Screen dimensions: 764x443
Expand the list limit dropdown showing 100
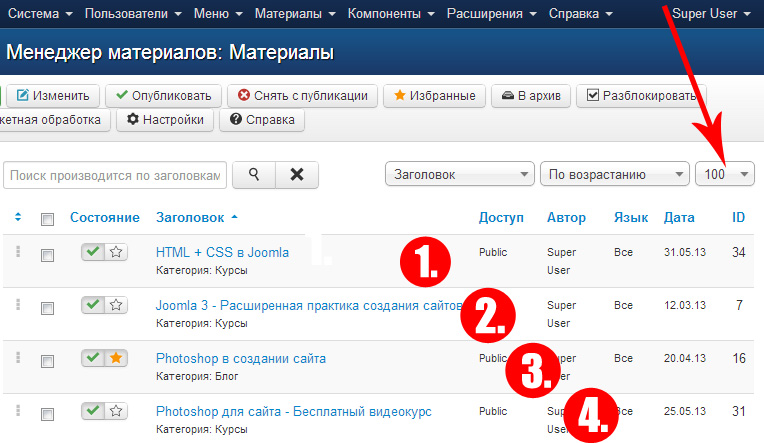click(725, 174)
